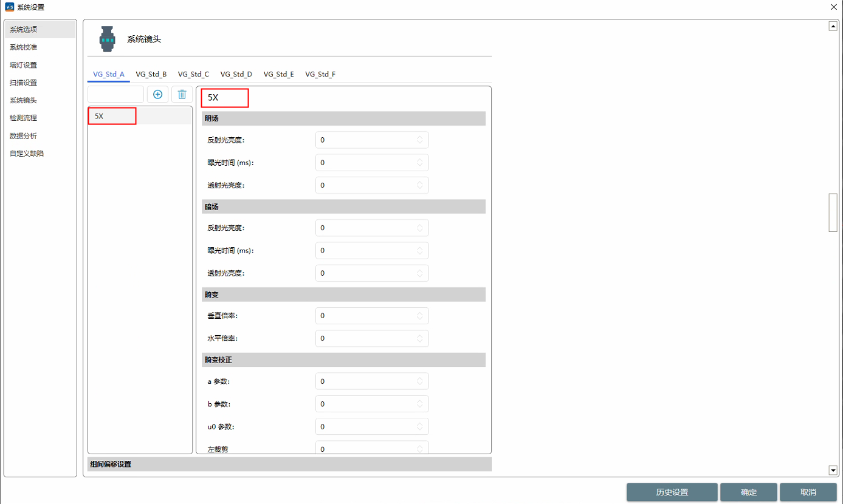The image size is (843, 504).
Task: Select 扫描设置 from the sidebar
Action: coord(23,83)
